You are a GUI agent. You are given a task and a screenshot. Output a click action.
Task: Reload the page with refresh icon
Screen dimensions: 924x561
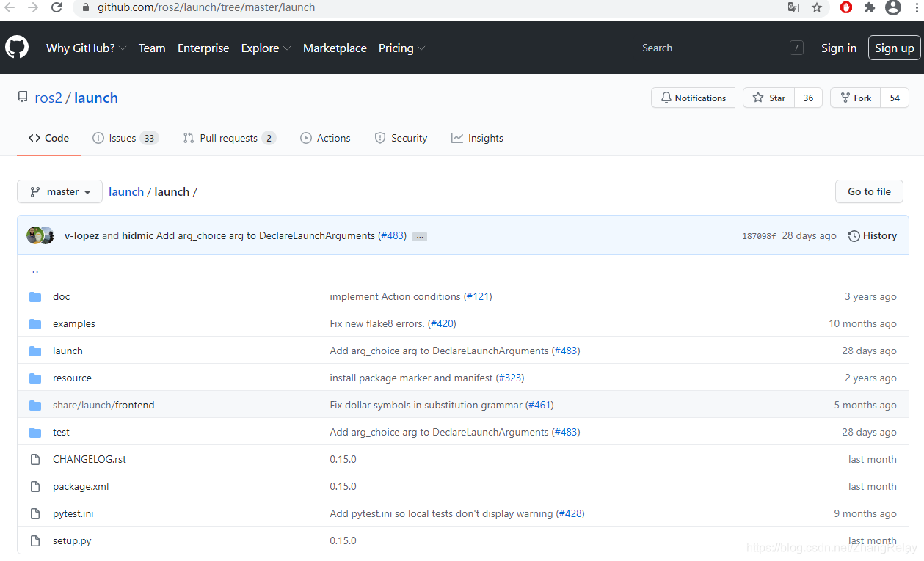[57, 7]
